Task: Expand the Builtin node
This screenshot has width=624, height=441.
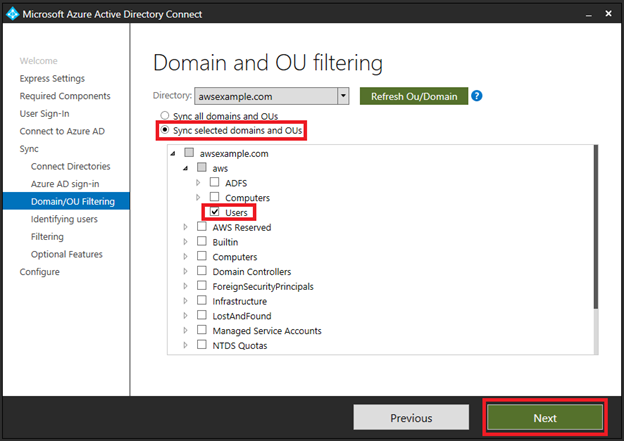Action: point(185,242)
